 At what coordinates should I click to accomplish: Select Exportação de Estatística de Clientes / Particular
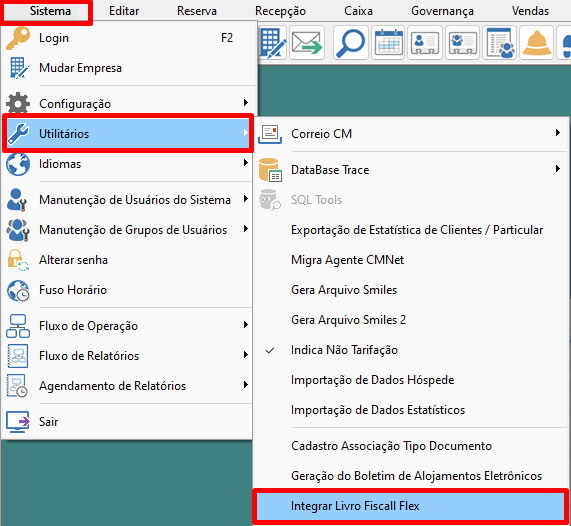tap(411, 230)
